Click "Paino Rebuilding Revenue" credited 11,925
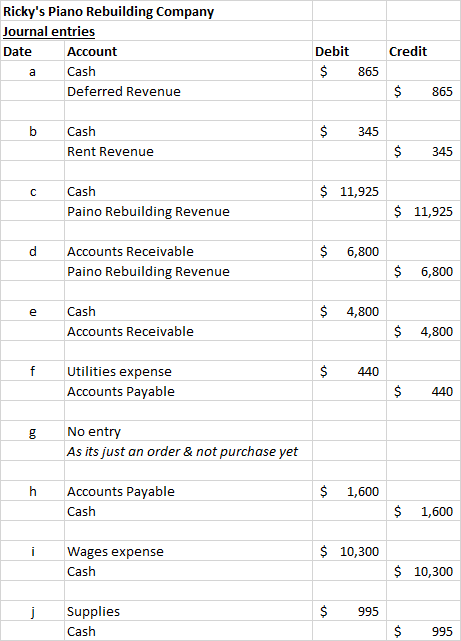The height and width of the screenshot is (641, 461). [188, 211]
